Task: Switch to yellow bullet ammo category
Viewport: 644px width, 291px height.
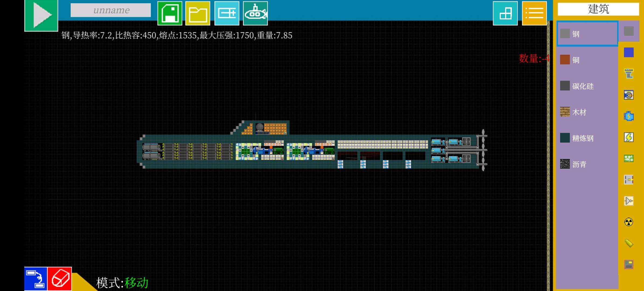Action: coord(629,243)
